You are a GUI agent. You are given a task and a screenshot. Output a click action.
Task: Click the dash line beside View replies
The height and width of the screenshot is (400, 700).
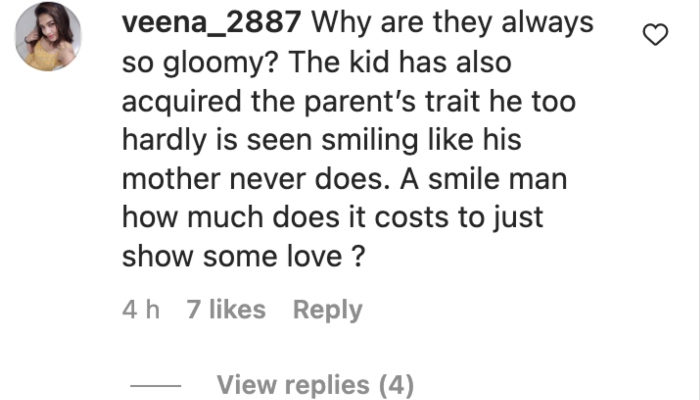(156, 385)
